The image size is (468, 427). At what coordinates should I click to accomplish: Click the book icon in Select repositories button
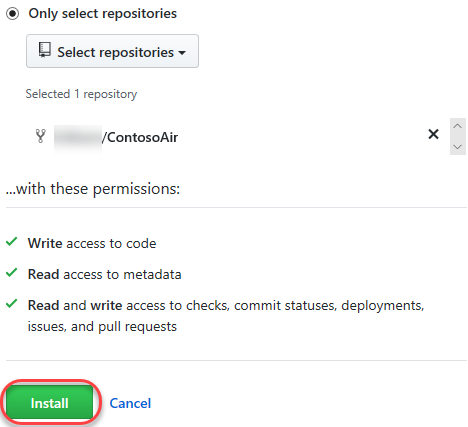45,50
